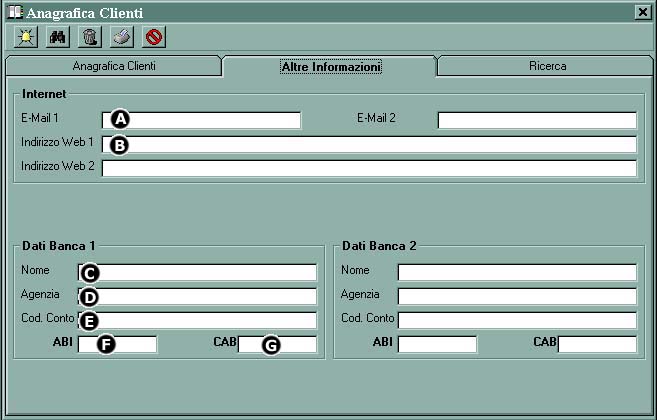Select Cod. Conto field in Dati Banca 1
The height and width of the screenshot is (420, 657).
coord(197,320)
